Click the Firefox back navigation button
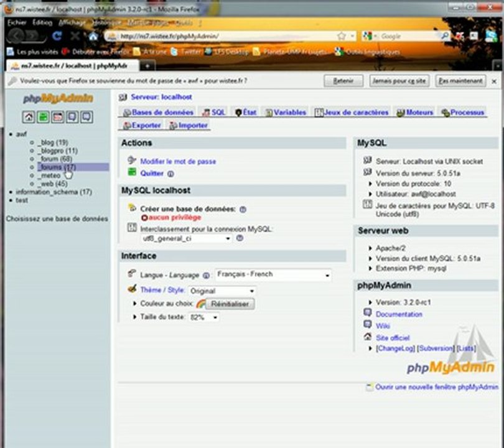 [15, 36]
